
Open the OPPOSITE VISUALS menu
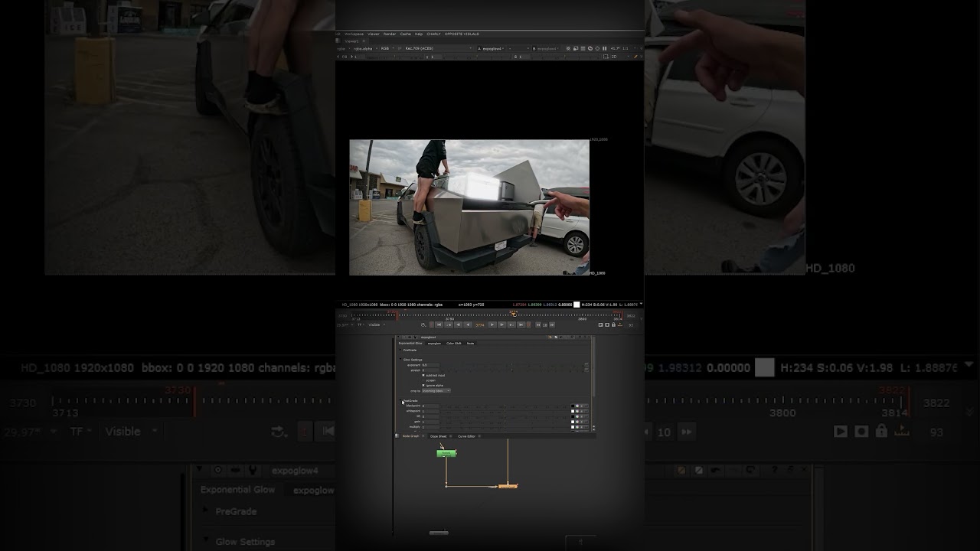(x=462, y=34)
